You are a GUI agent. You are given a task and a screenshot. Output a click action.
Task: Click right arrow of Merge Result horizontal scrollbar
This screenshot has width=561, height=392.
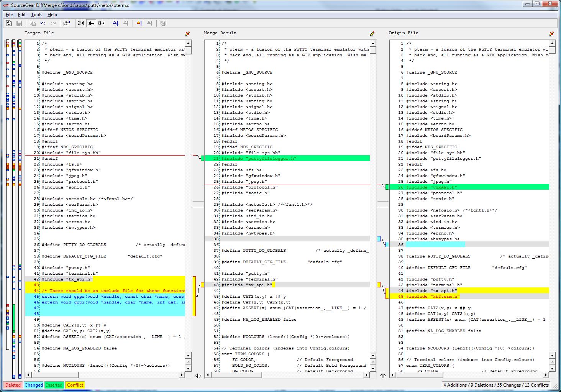click(x=367, y=375)
